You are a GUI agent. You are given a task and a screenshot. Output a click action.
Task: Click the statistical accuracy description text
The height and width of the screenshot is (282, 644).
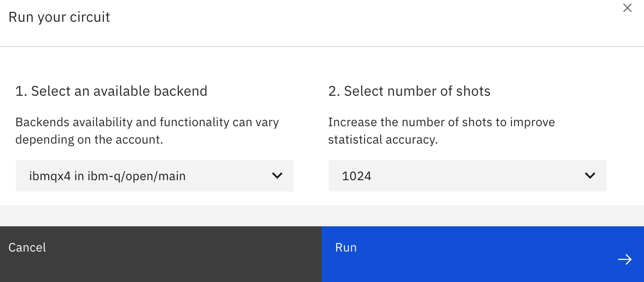point(441,131)
